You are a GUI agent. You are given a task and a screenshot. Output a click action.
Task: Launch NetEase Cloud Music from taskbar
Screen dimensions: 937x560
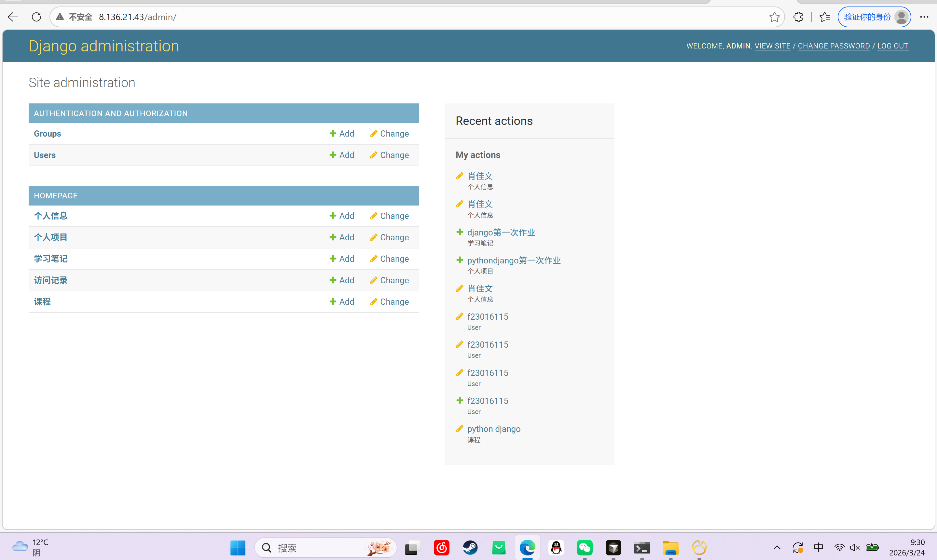(442, 548)
